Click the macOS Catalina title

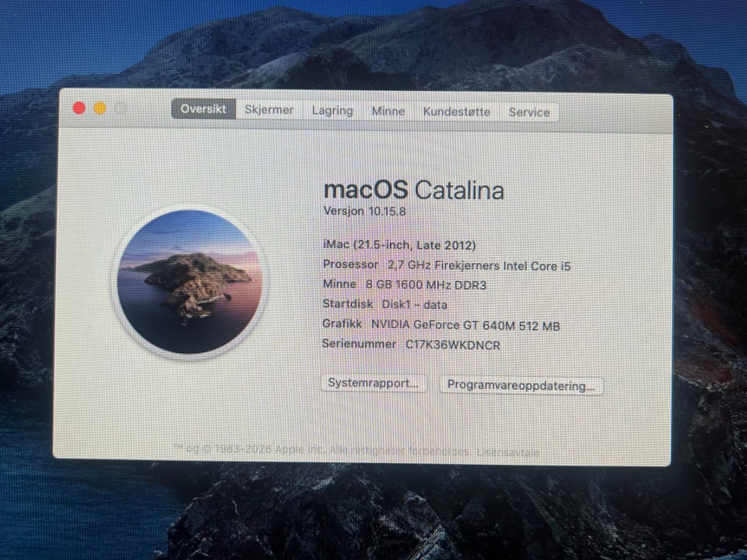[x=413, y=190]
